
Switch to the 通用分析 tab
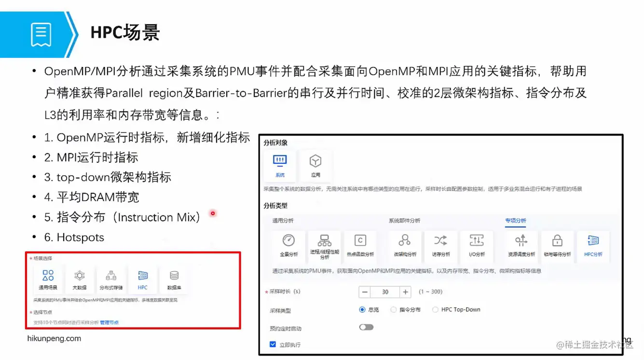coord(283,221)
